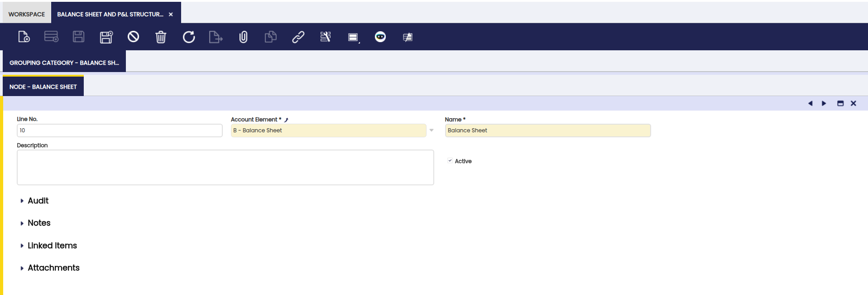Expand the Attachments section

coord(53,268)
